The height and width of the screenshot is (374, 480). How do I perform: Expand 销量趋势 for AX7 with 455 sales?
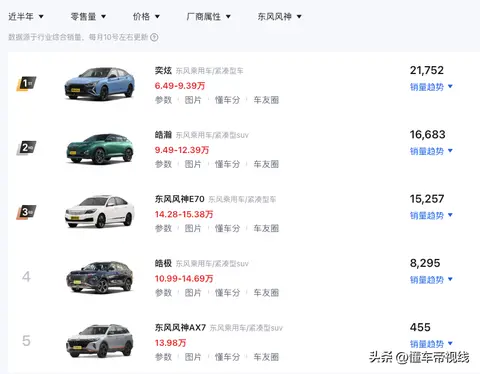click(431, 344)
